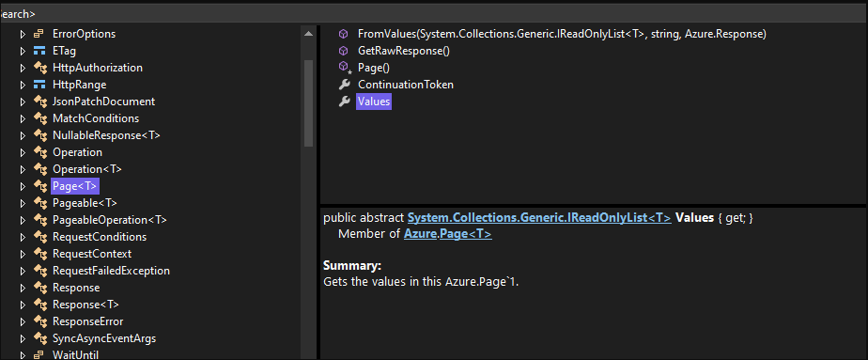Click the ContinuationToken wrench property icon

point(344,85)
